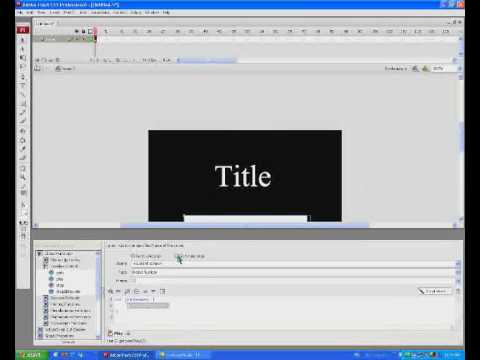Toggle the layer's visibility dot in timeline

[x=77, y=39]
